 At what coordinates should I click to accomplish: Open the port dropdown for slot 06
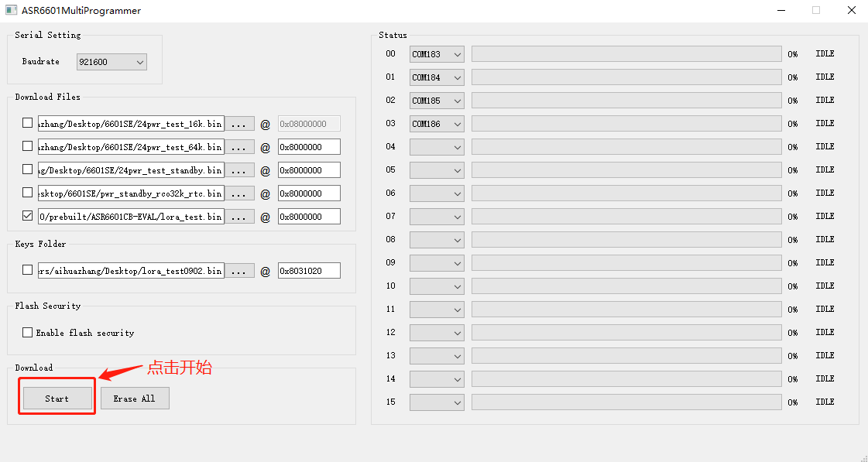(x=437, y=193)
